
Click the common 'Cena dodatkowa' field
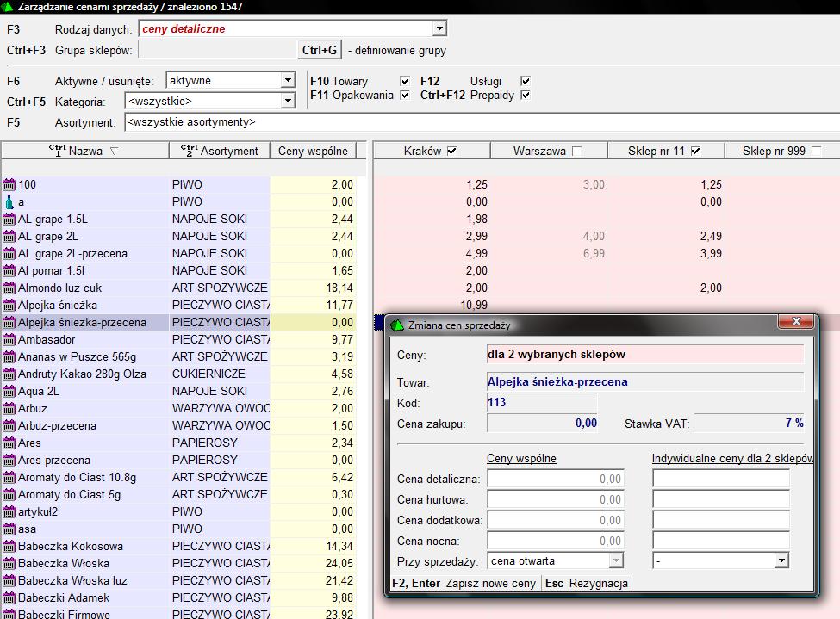point(556,521)
